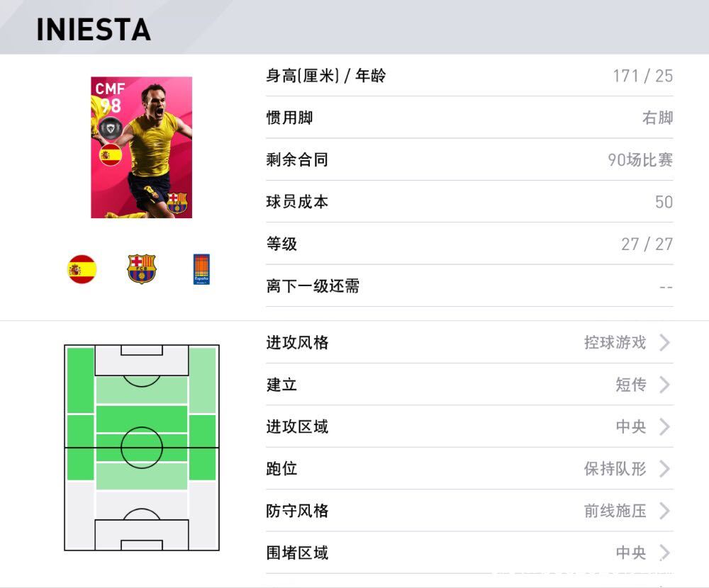
Task: Tap the Spanish league badge icon
Action: coord(201,269)
